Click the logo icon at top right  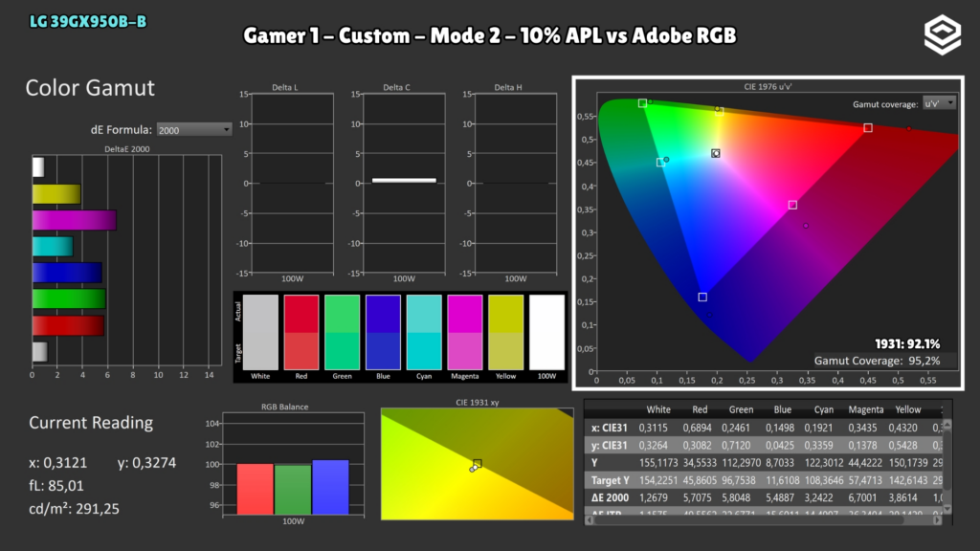[943, 35]
